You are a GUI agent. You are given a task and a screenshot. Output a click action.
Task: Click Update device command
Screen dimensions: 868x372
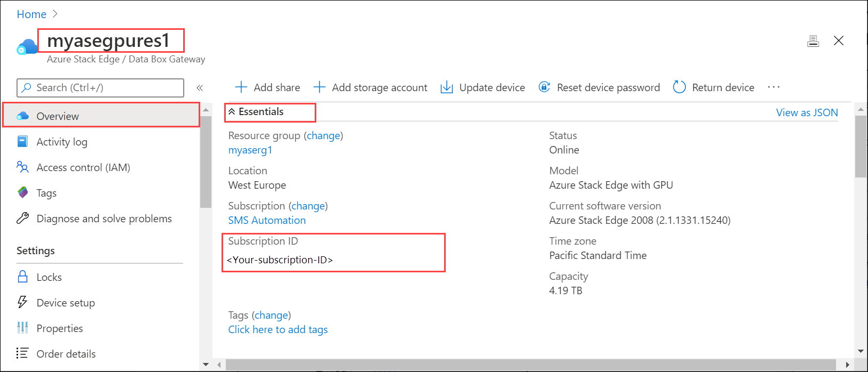click(x=483, y=87)
